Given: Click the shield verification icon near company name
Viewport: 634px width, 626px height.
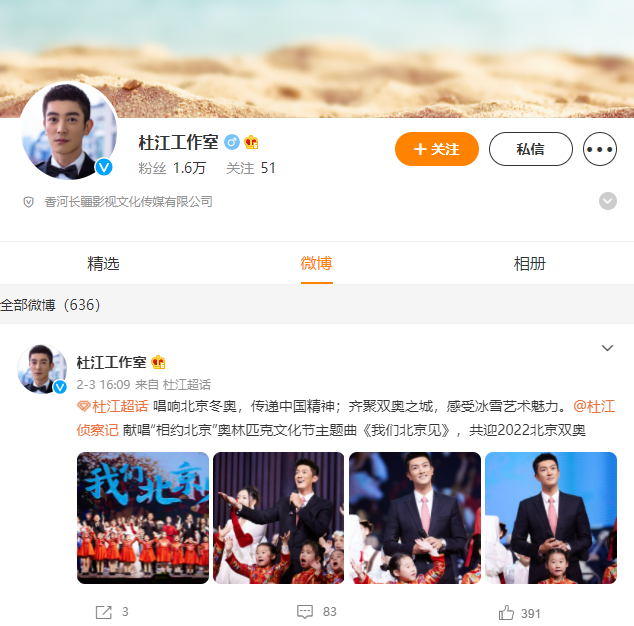Looking at the screenshot, I should point(28,201).
